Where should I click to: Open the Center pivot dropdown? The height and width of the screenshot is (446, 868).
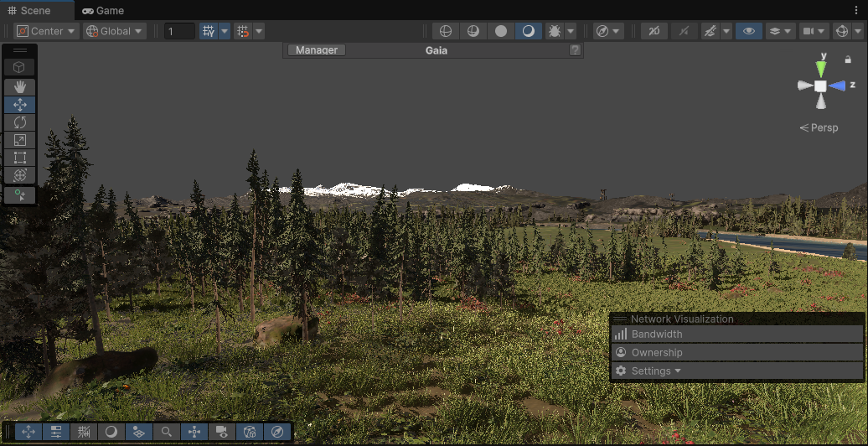(46, 31)
